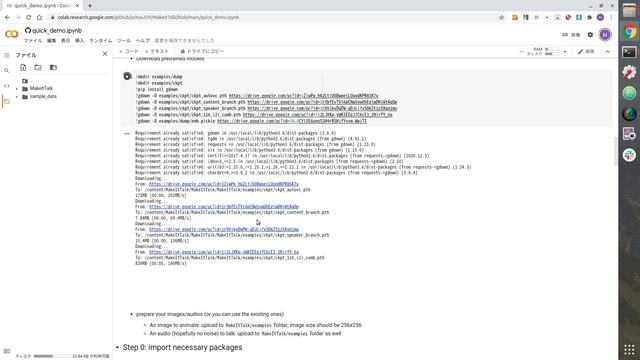Select the sample_data folder name
The image size is (640, 360).
(43, 97)
